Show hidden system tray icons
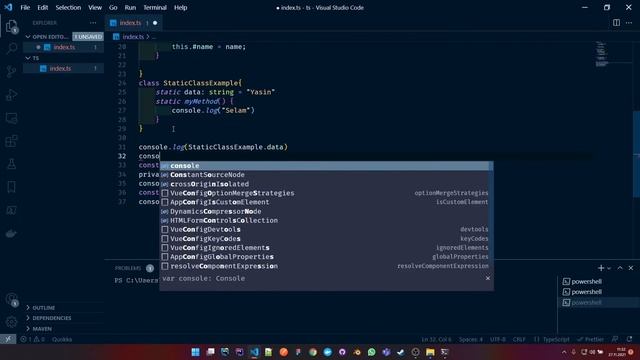640x360 pixels. pos(564,352)
